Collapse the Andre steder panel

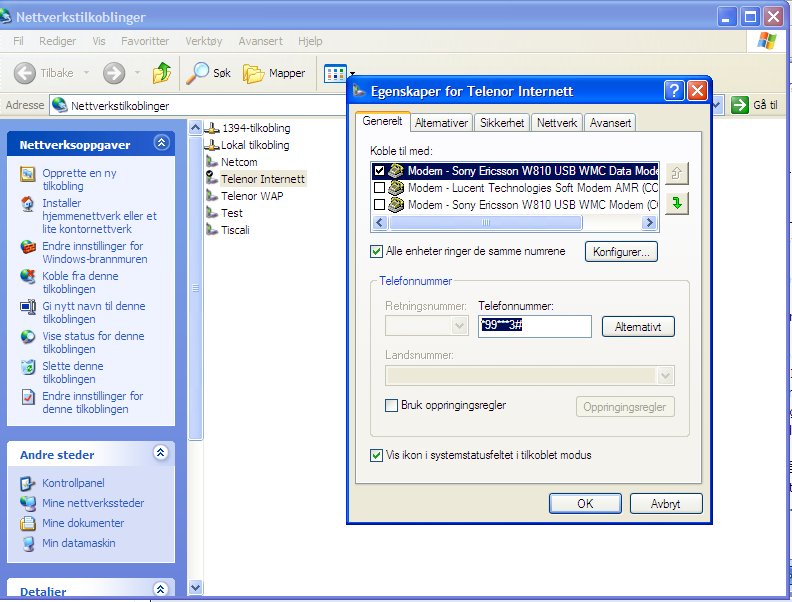(x=161, y=453)
